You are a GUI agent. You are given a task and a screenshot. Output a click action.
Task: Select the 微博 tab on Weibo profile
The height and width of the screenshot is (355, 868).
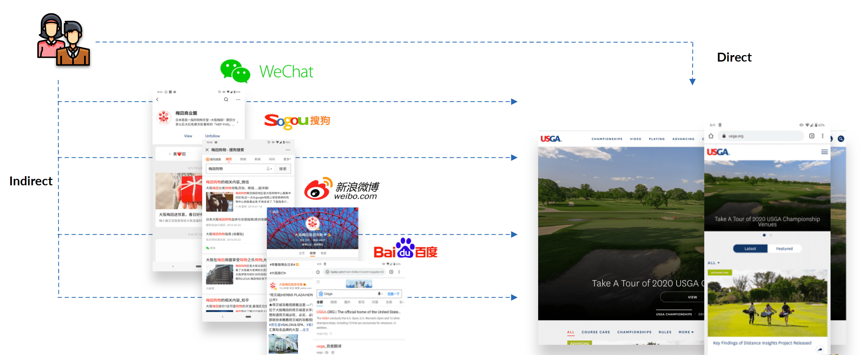[x=312, y=253]
